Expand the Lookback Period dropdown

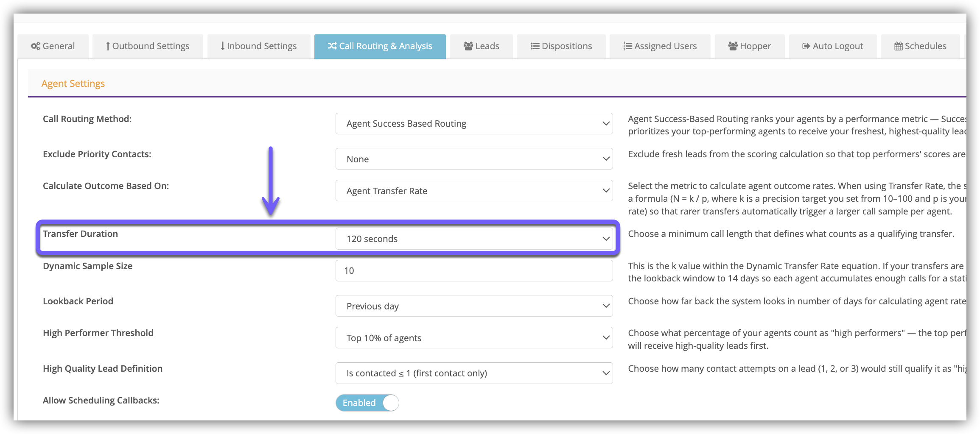click(474, 306)
